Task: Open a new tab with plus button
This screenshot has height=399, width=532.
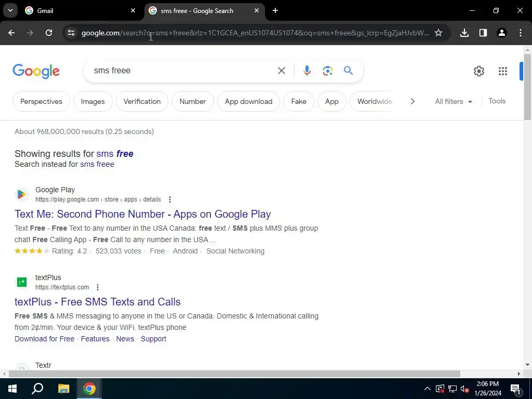Action: pyautogui.click(x=275, y=10)
